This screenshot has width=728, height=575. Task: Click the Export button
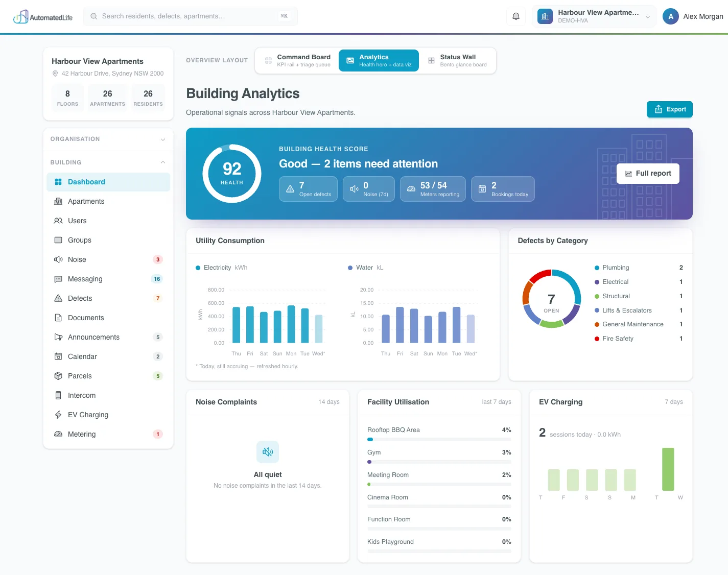pyautogui.click(x=670, y=109)
